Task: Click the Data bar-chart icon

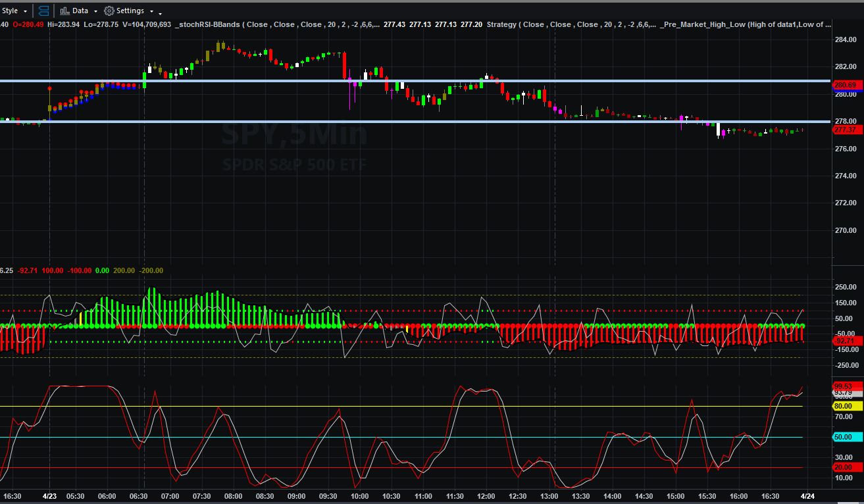Action: click(x=64, y=11)
